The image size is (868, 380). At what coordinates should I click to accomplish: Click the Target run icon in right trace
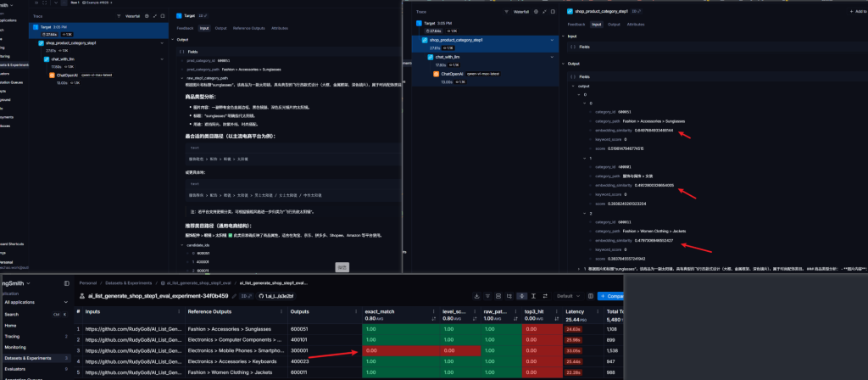pyautogui.click(x=417, y=25)
